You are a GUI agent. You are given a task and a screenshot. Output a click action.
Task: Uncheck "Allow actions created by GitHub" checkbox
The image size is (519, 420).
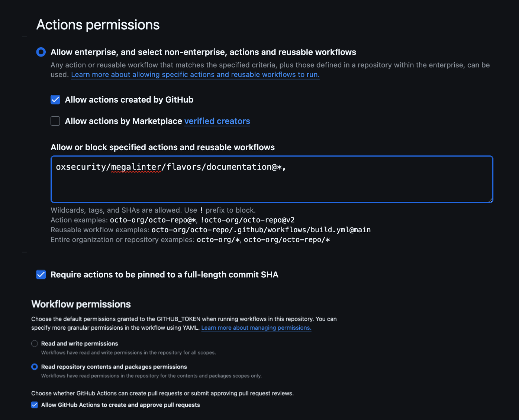coord(55,100)
